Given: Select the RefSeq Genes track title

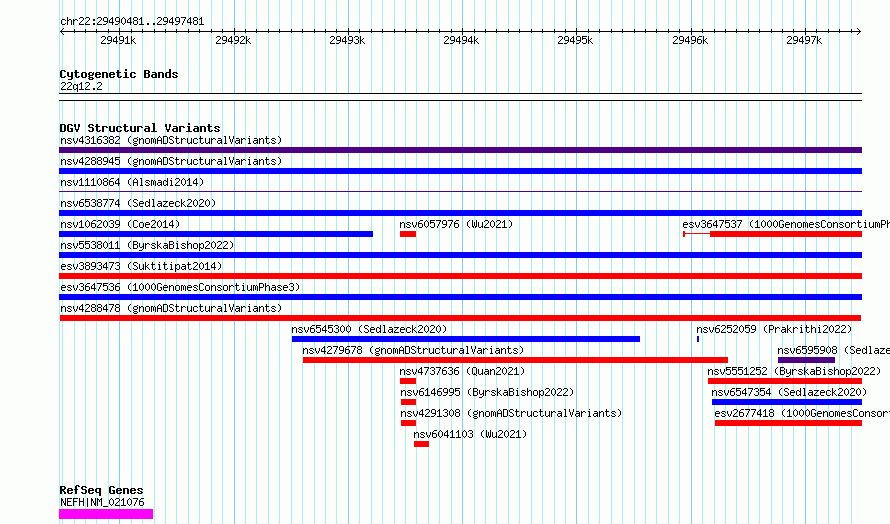Looking at the screenshot, I should click(101, 490).
